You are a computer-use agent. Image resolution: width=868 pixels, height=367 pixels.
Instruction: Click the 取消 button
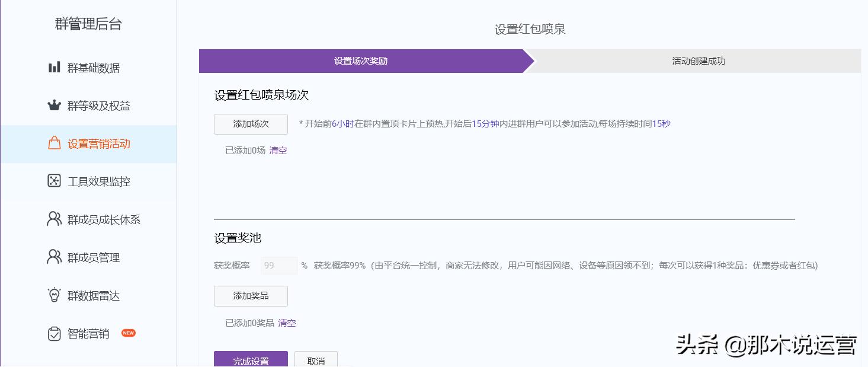(x=316, y=360)
